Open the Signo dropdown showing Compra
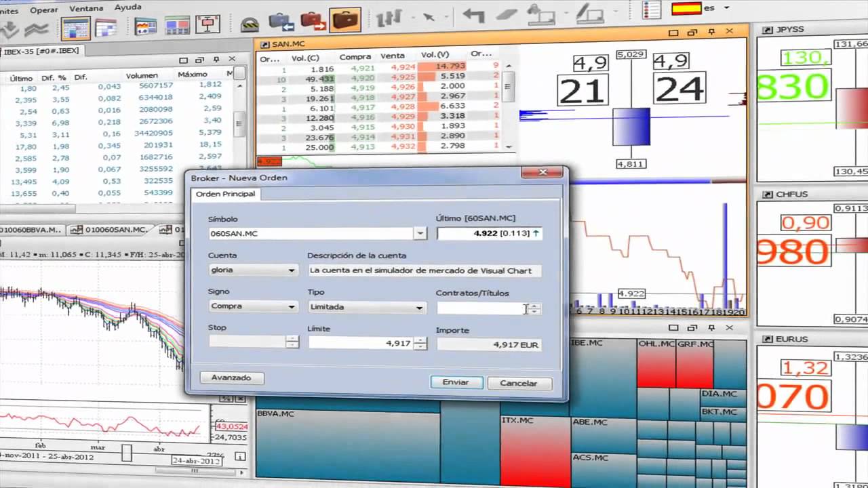Image resolution: width=868 pixels, height=488 pixels. [x=253, y=306]
